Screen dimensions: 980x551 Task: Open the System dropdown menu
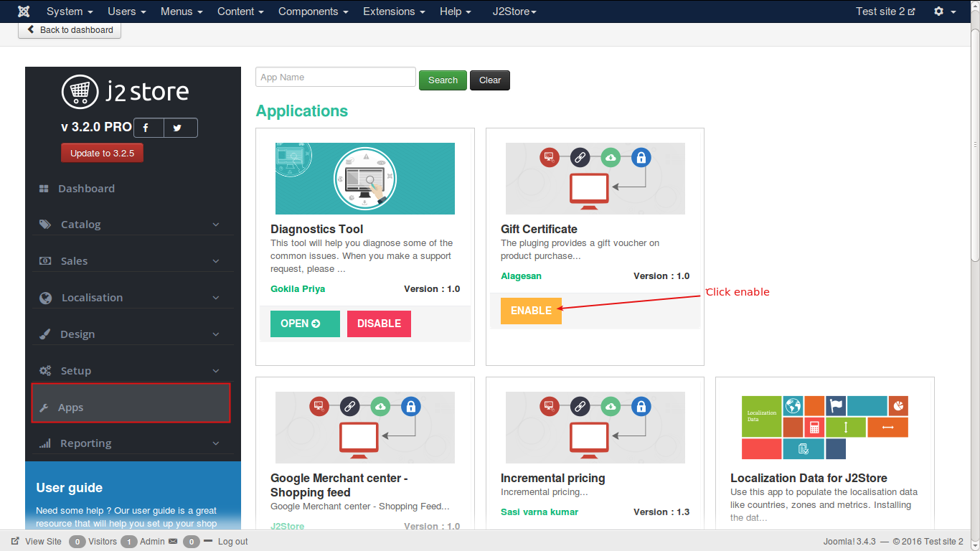[70, 11]
